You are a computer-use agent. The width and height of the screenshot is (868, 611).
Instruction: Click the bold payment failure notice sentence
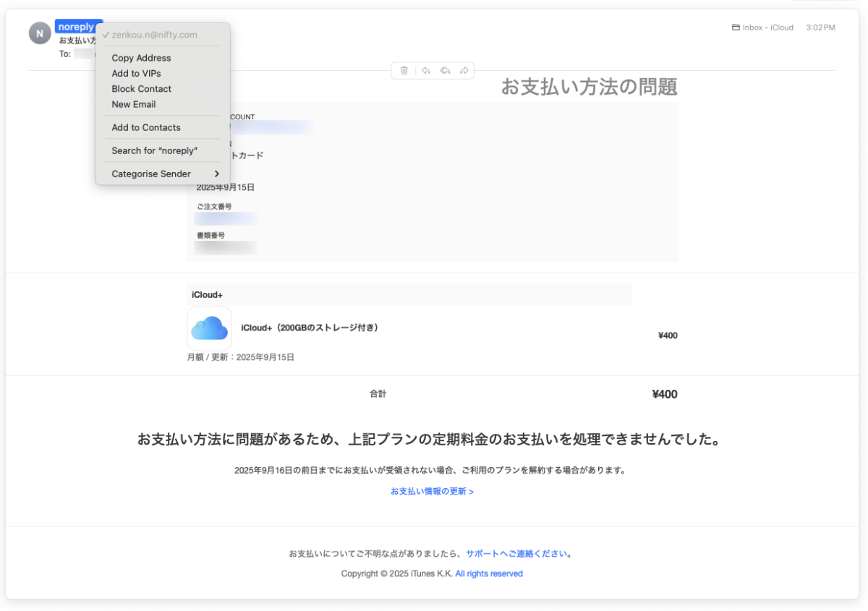coord(429,439)
